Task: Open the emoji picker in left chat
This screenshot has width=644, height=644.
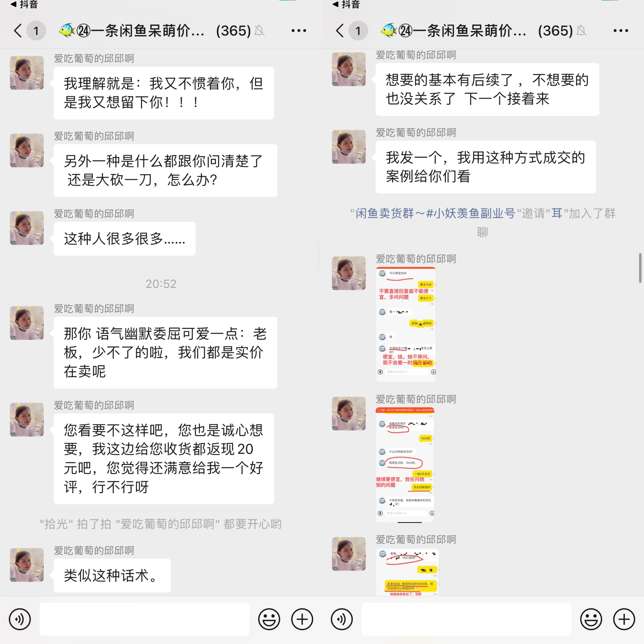Action: 269,619
